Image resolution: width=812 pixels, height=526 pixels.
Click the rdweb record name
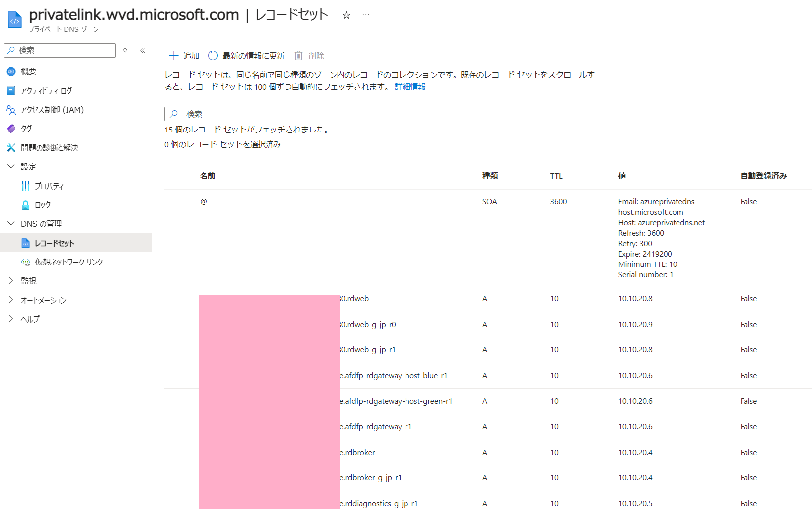point(354,299)
